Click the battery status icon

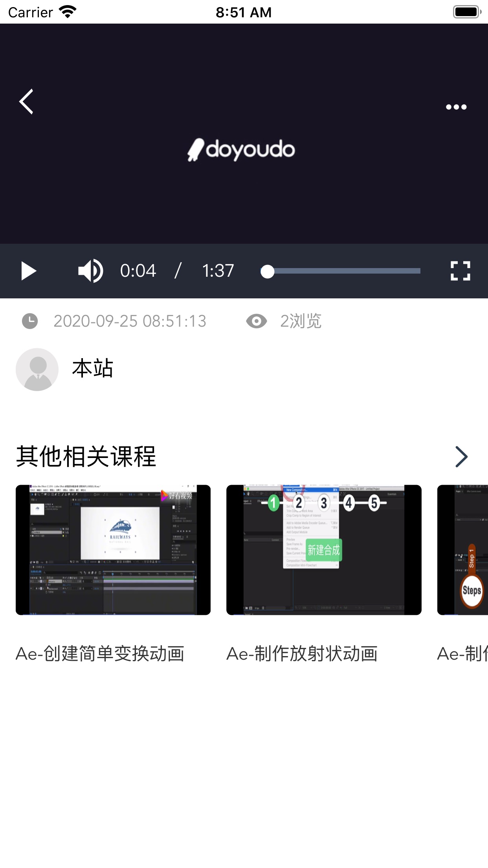467,12
